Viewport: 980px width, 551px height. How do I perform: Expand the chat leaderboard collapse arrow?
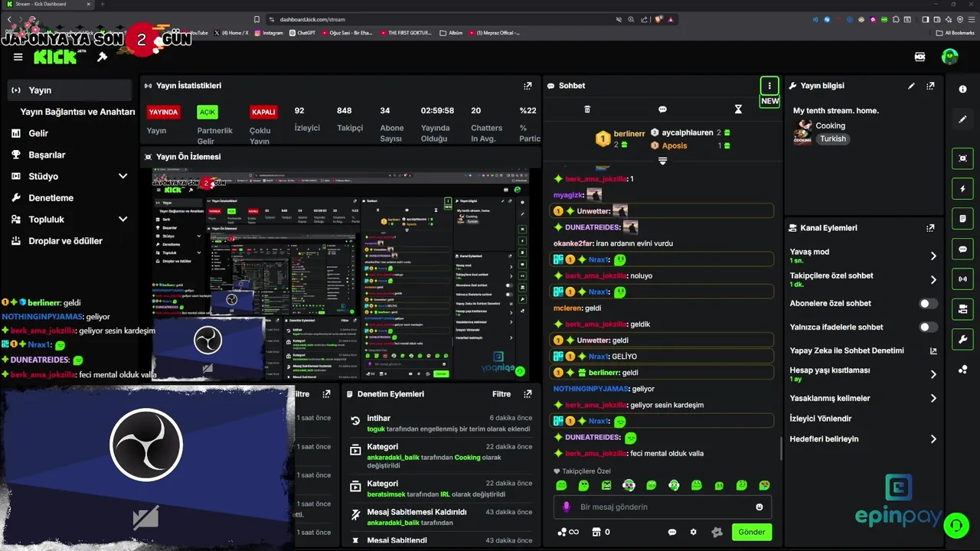(662, 161)
